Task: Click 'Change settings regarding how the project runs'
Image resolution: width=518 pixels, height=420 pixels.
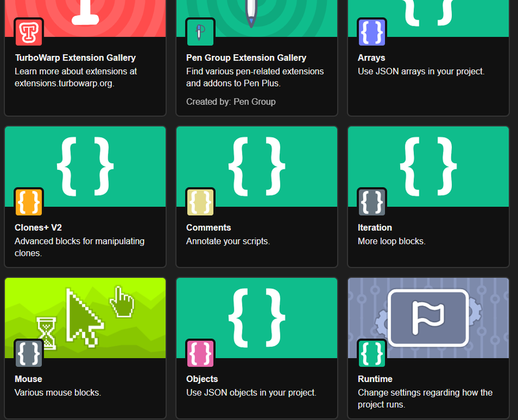Action: click(425, 399)
